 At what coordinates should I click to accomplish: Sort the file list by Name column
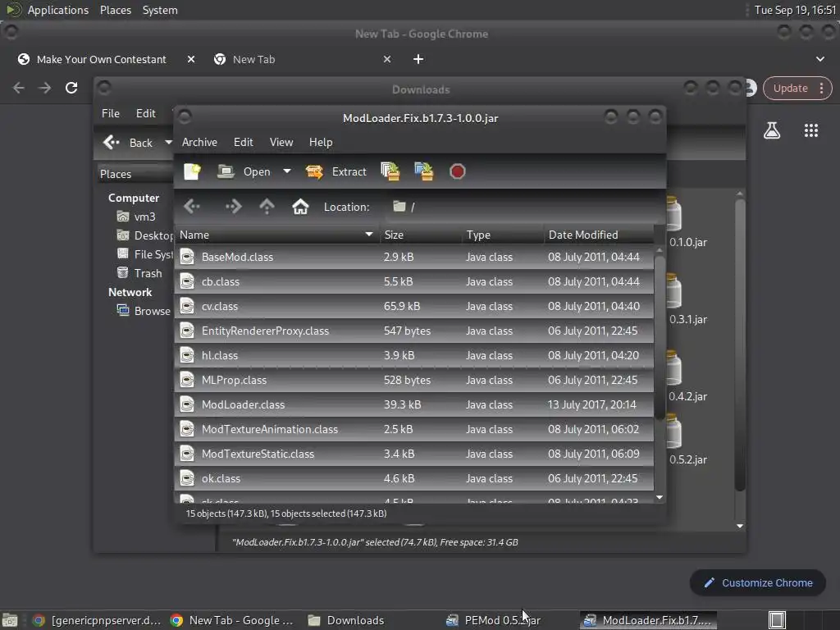(276, 235)
